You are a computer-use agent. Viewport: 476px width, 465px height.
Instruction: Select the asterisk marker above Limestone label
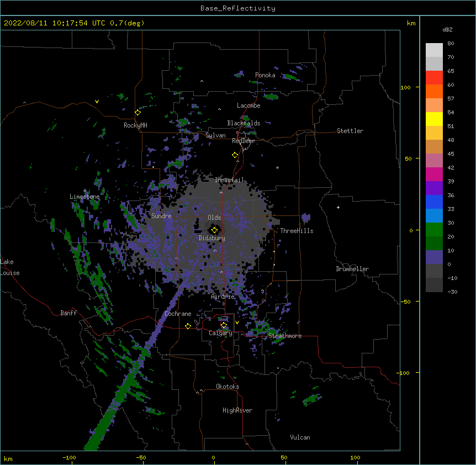84,191
